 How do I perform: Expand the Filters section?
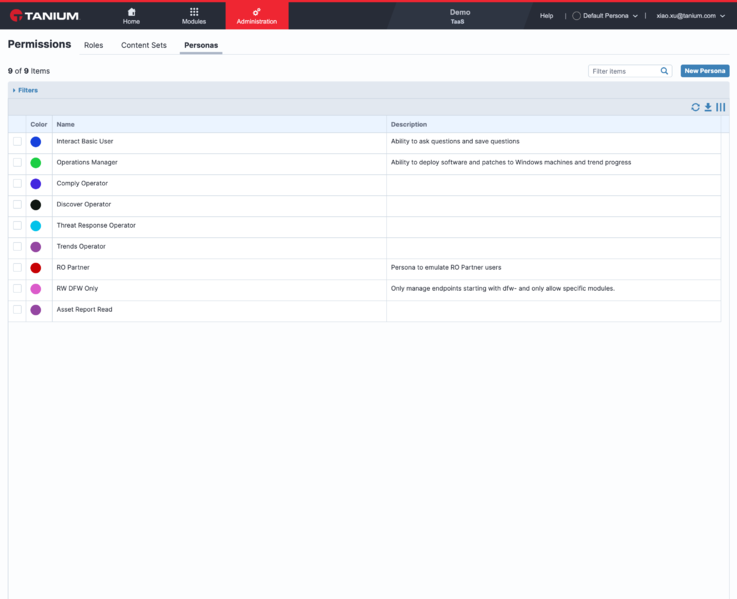click(25, 90)
